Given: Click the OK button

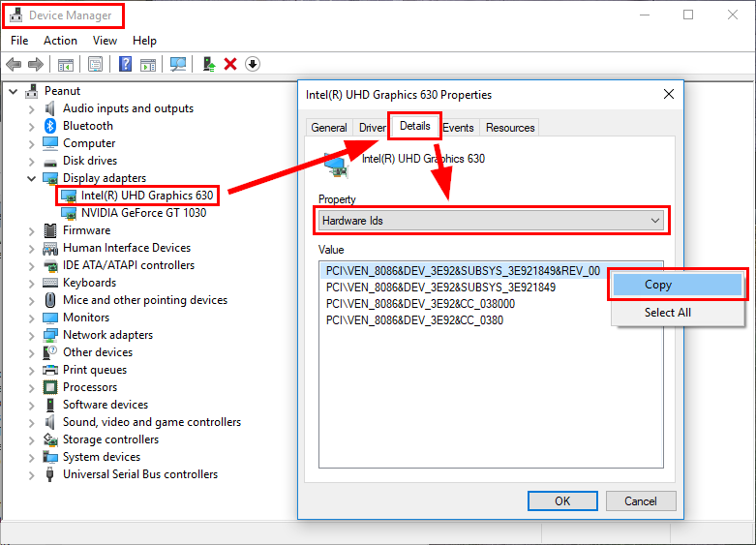Looking at the screenshot, I should pyautogui.click(x=562, y=501).
